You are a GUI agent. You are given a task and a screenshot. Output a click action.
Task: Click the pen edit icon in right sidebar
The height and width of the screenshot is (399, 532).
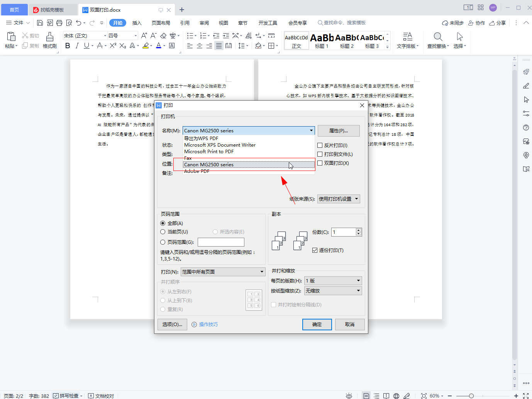526,86
